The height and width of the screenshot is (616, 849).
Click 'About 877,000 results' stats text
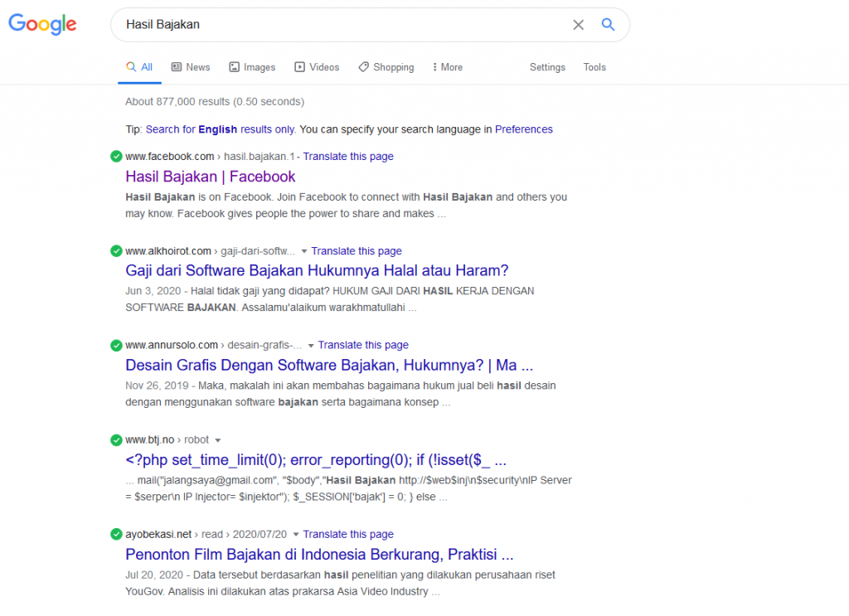(x=215, y=102)
